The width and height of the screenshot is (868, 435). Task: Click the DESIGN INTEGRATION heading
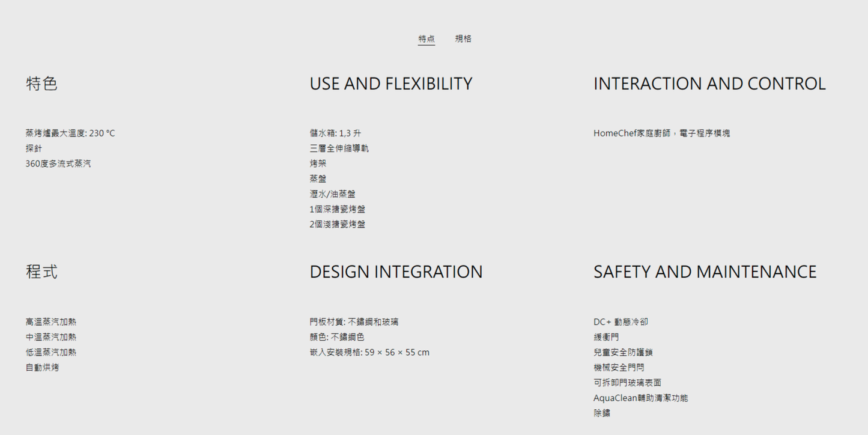pyautogui.click(x=396, y=272)
